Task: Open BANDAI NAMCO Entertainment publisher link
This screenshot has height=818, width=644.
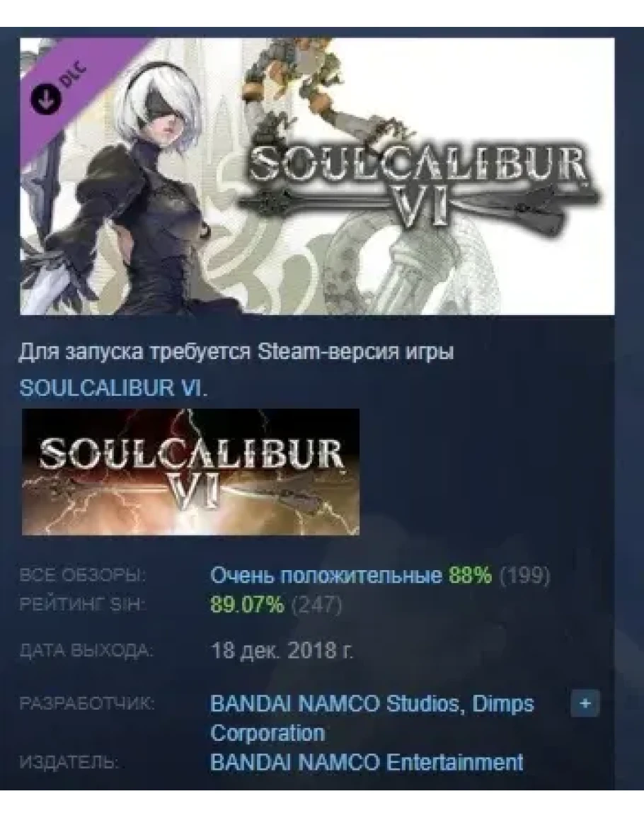Action: 367,763
